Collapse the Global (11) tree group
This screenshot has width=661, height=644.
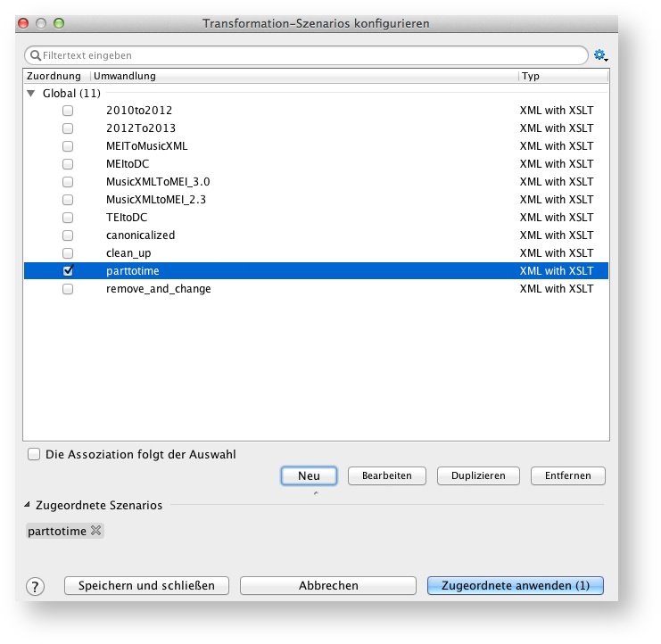coord(31,93)
